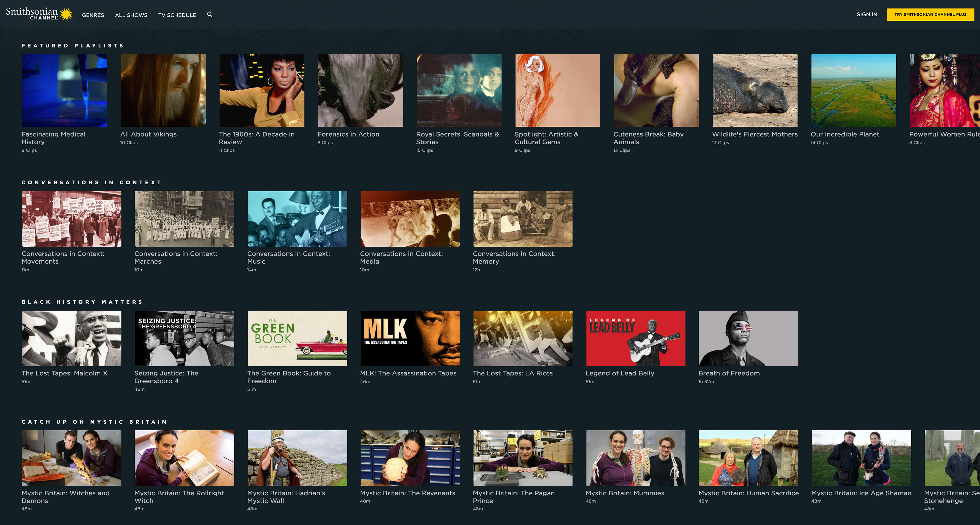Click "Conversations in Context: Music" title

coord(289,257)
